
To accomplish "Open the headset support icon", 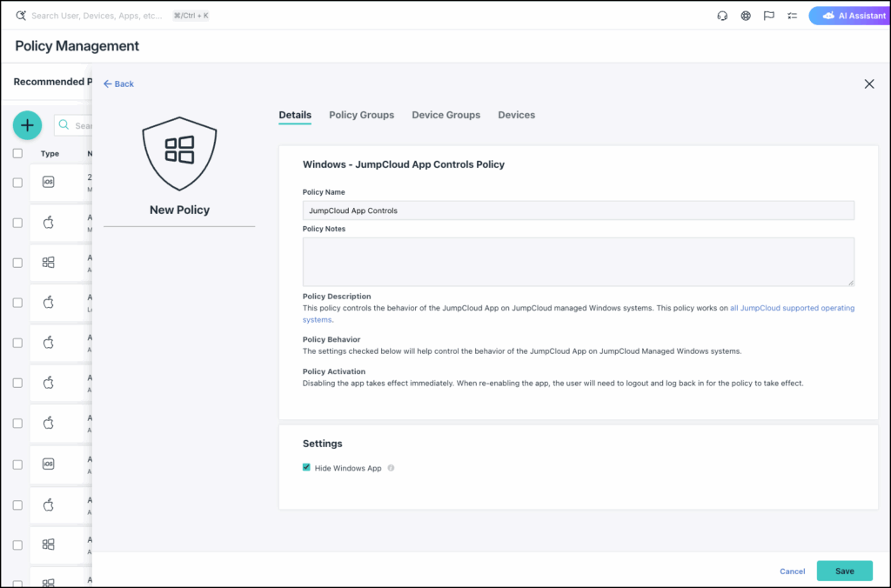I will (722, 16).
